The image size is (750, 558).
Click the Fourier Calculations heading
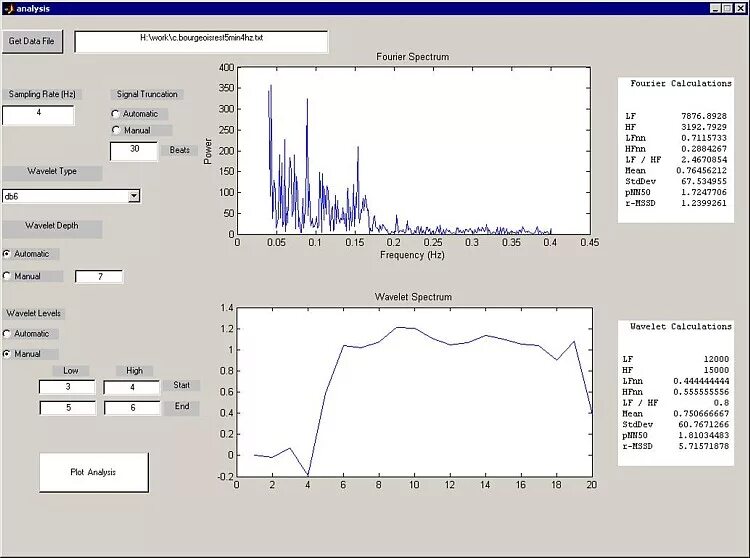point(681,83)
